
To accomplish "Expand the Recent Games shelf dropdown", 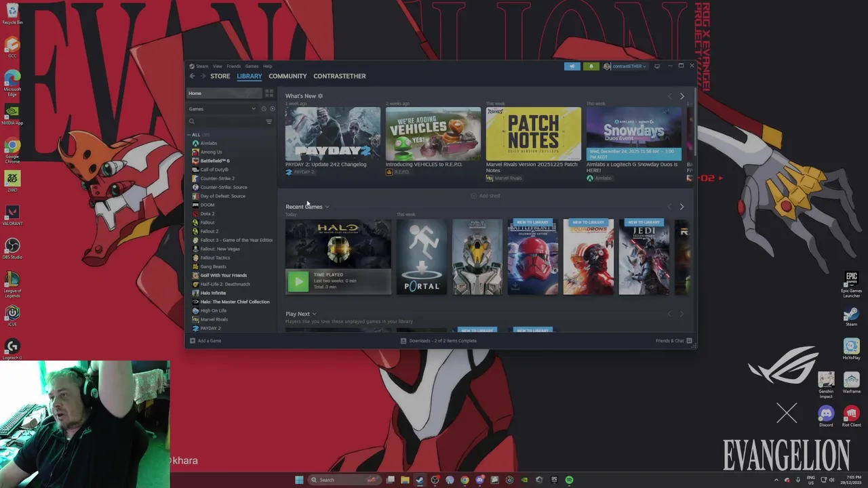I will pos(327,207).
